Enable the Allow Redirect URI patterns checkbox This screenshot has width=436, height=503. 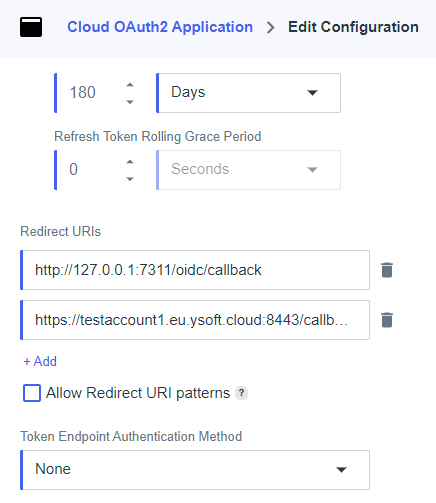(32, 393)
